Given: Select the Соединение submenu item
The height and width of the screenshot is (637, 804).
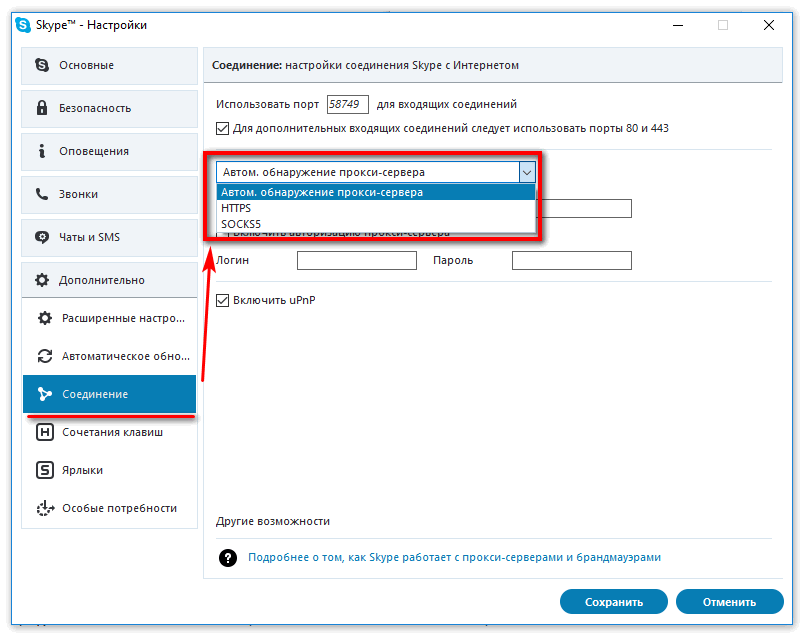Looking at the screenshot, I should pos(110,394).
